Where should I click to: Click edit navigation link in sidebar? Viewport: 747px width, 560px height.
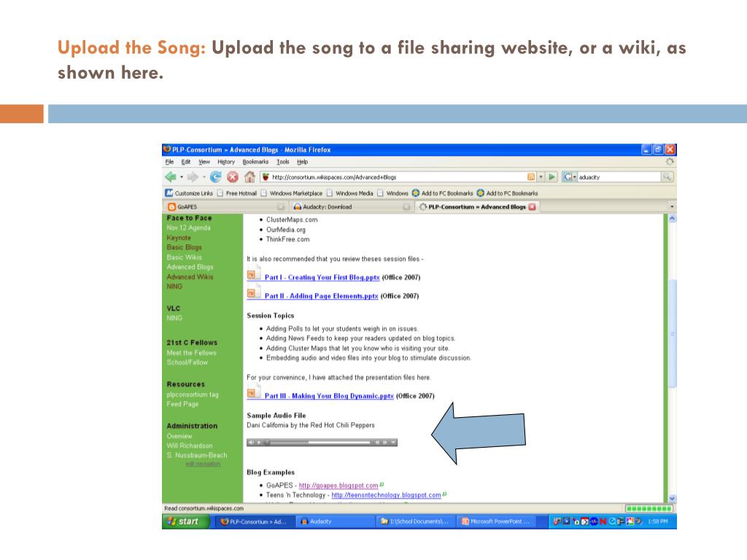click(x=203, y=464)
